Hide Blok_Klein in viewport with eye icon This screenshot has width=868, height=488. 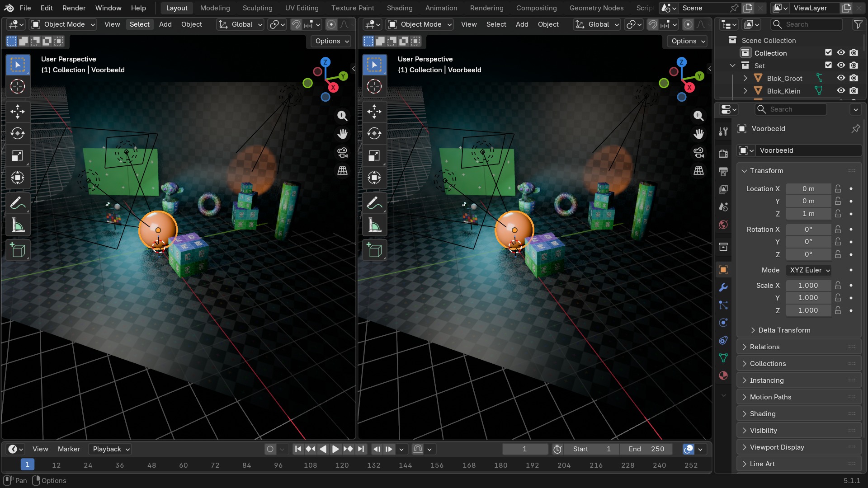[x=841, y=91]
